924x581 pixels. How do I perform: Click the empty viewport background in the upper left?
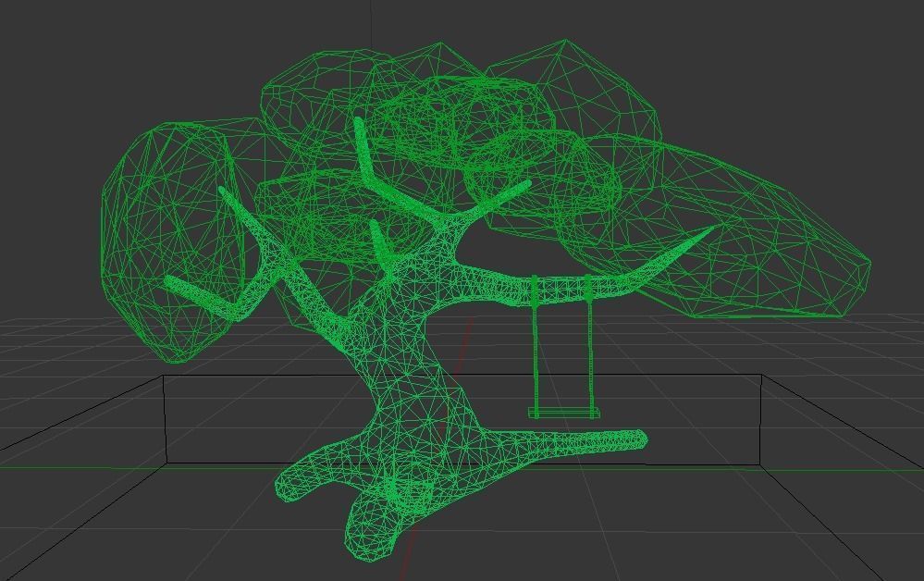click(x=55, y=56)
